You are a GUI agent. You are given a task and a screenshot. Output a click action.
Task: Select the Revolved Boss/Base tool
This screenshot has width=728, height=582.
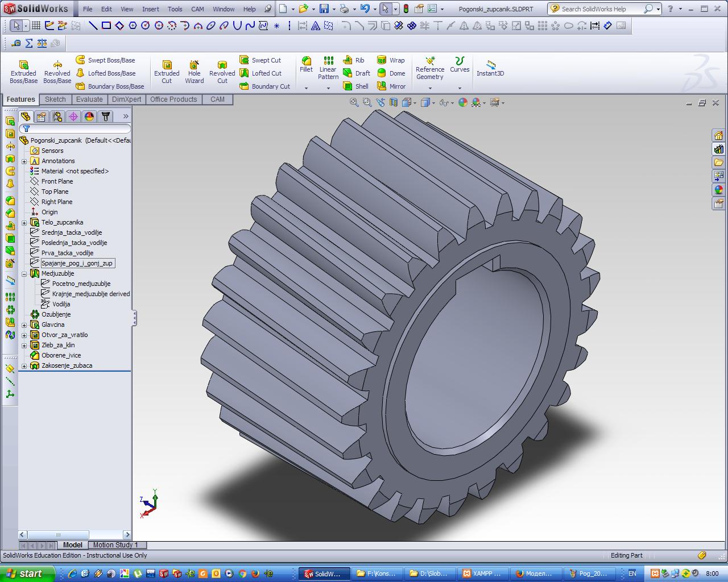57,72
